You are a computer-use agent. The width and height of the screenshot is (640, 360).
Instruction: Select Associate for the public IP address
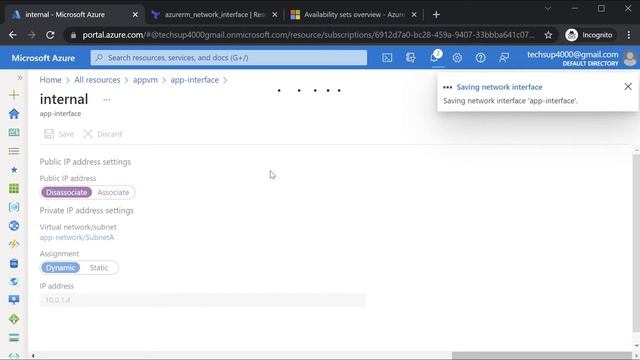pyautogui.click(x=113, y=192)
